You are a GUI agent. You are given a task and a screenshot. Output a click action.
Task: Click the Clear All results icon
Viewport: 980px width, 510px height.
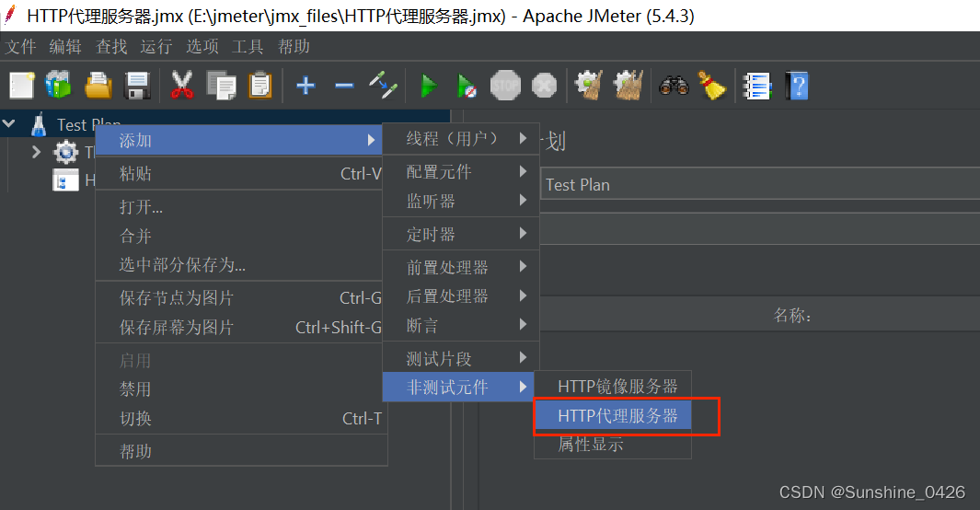628,86
